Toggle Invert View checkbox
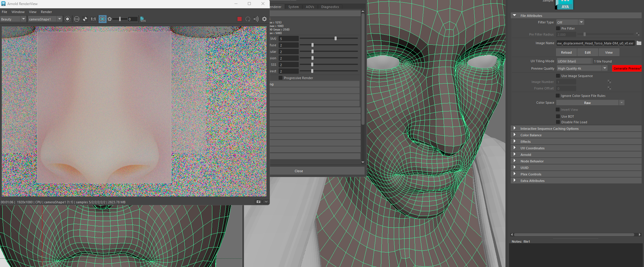Screen dimensions: 644x267 [558, 110]
